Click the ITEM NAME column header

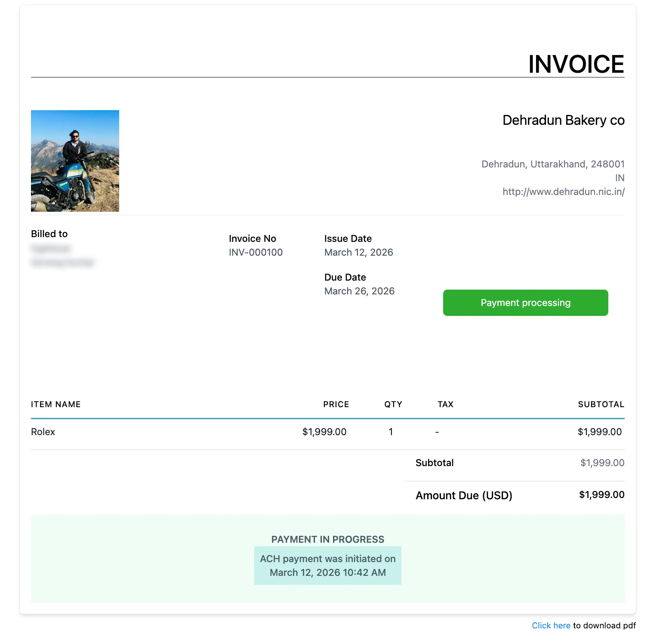pos(55,404)
